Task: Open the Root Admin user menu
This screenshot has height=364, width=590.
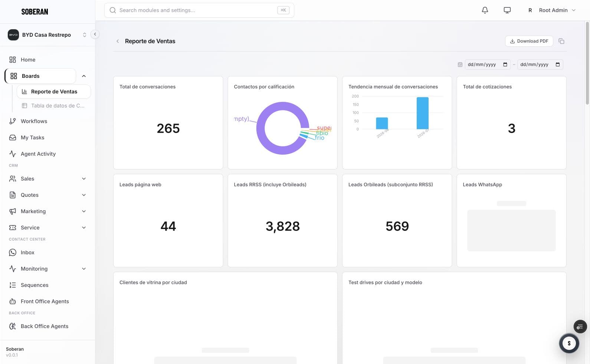Action: (x=551, y=10)
